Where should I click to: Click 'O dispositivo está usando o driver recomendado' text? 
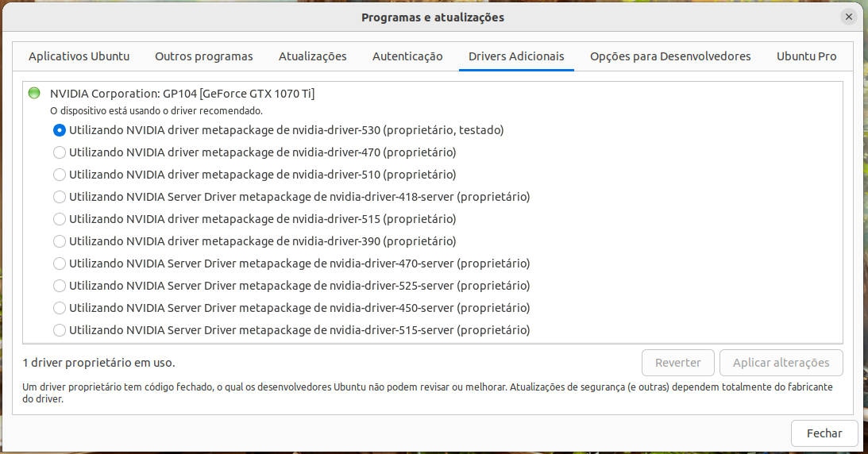pyautogui.click(x=156, y=111)
